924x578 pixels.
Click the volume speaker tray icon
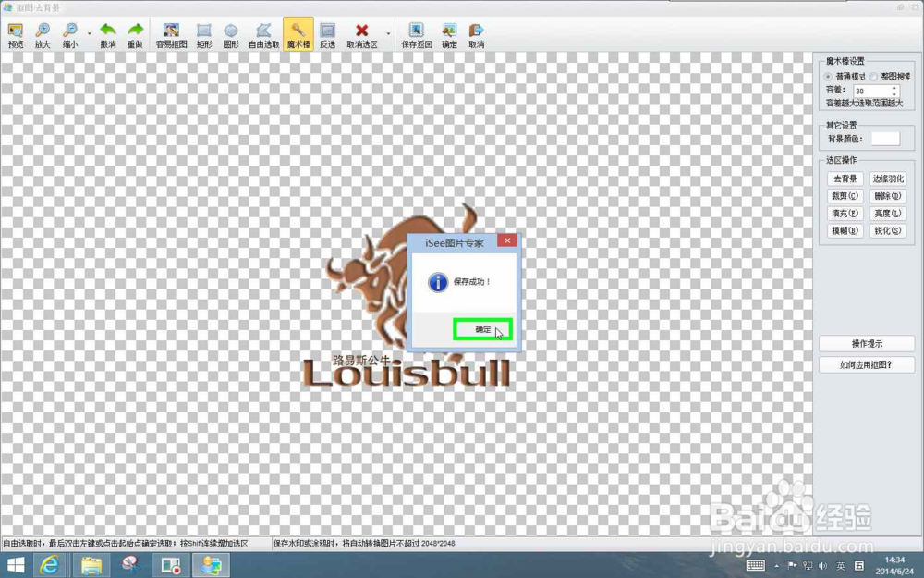coord(822,566)
